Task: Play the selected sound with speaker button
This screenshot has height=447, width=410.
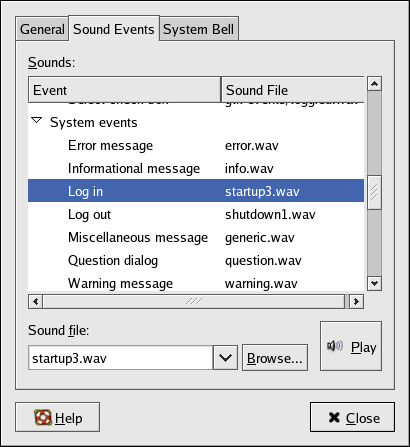Action: click(351, 346)
